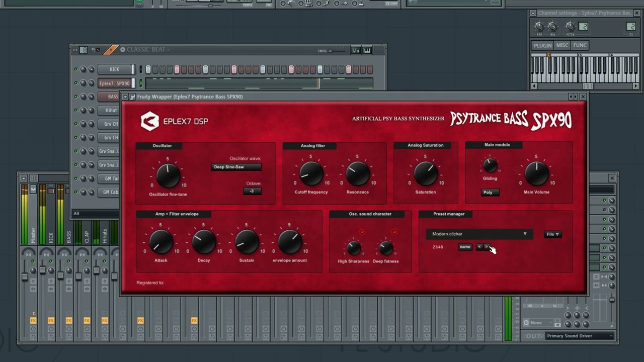Click the plugin wrapper settings wrench icon

[132, 97]
